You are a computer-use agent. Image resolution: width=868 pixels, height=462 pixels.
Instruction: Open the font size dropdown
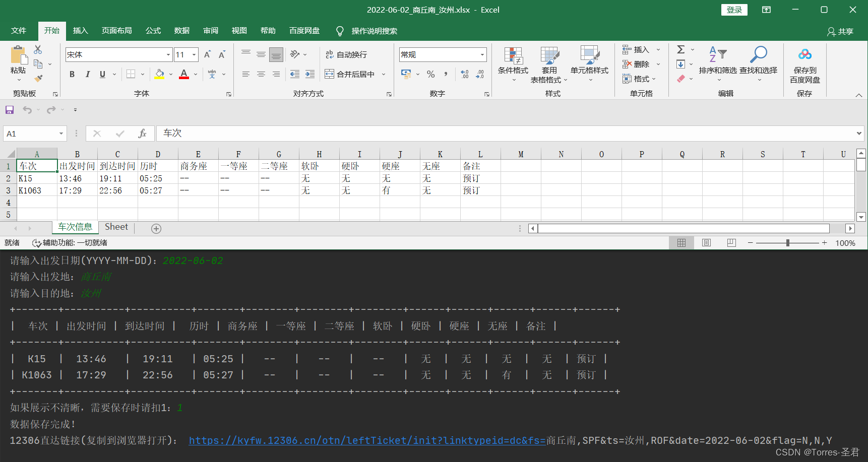point(194,54)
